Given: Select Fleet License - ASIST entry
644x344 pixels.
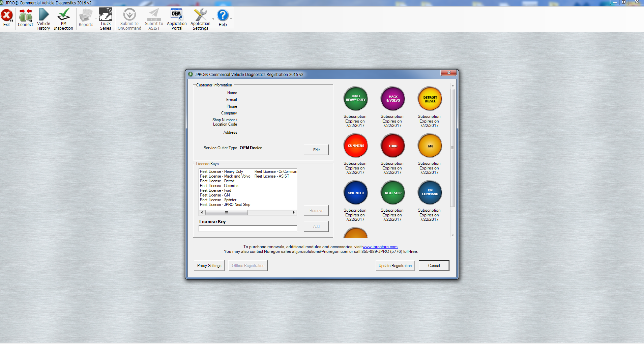Looking at the screenshot, I should [x=272, y=176].
